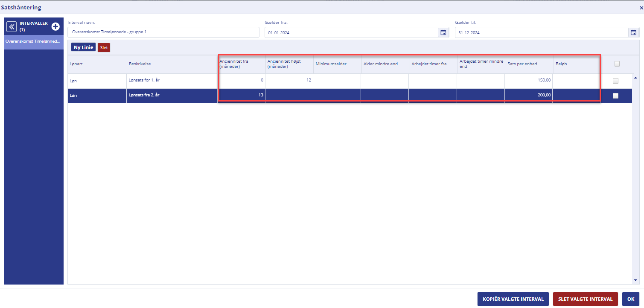The image size is (644, 308).
Task: Collapse the Intervaller sidebar with double-chevron icon
Action: (12, 26)
